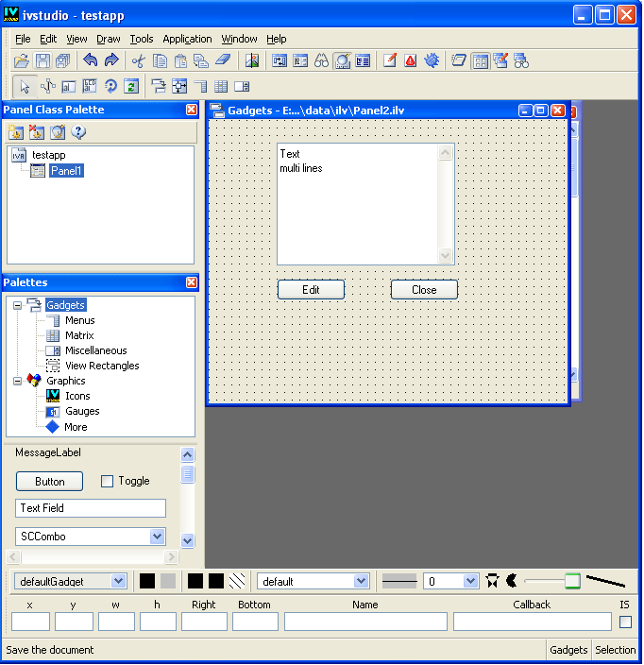Click the Cut scissors icon
This screenshot has height=665, width=644.
(139, 61)
